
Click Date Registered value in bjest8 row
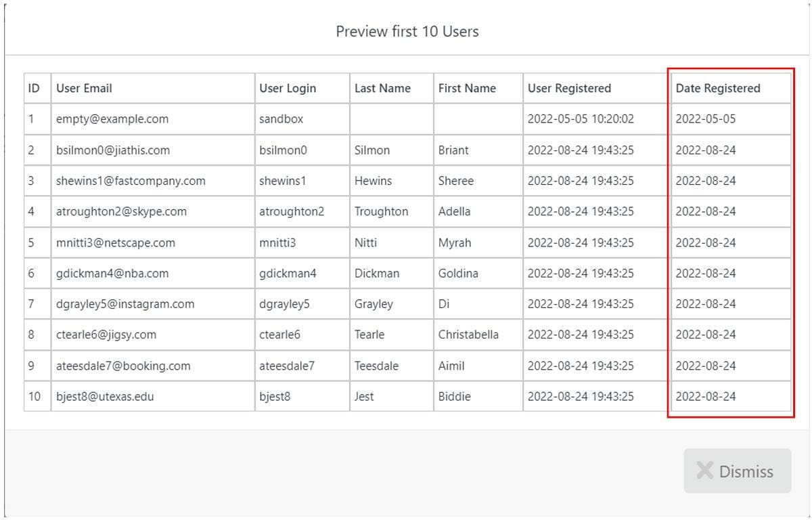pos(706,396)
